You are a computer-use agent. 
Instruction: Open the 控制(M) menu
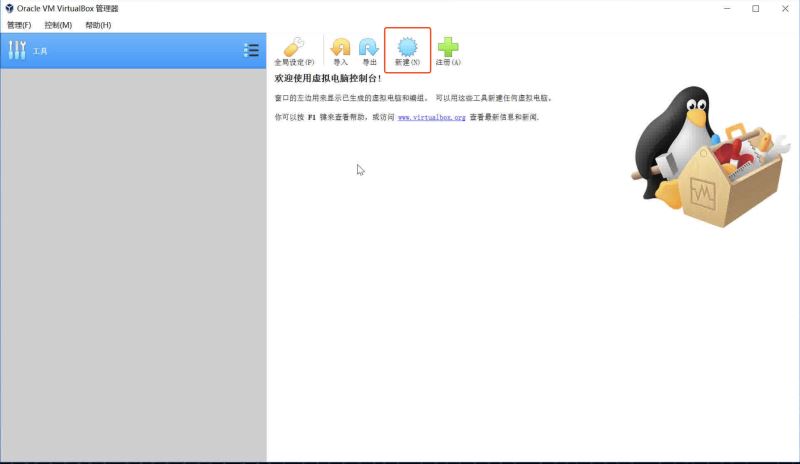coord(58,25)
